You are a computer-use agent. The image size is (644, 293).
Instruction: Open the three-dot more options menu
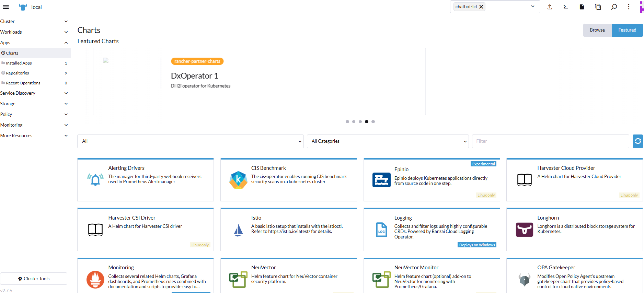(629, 7)
